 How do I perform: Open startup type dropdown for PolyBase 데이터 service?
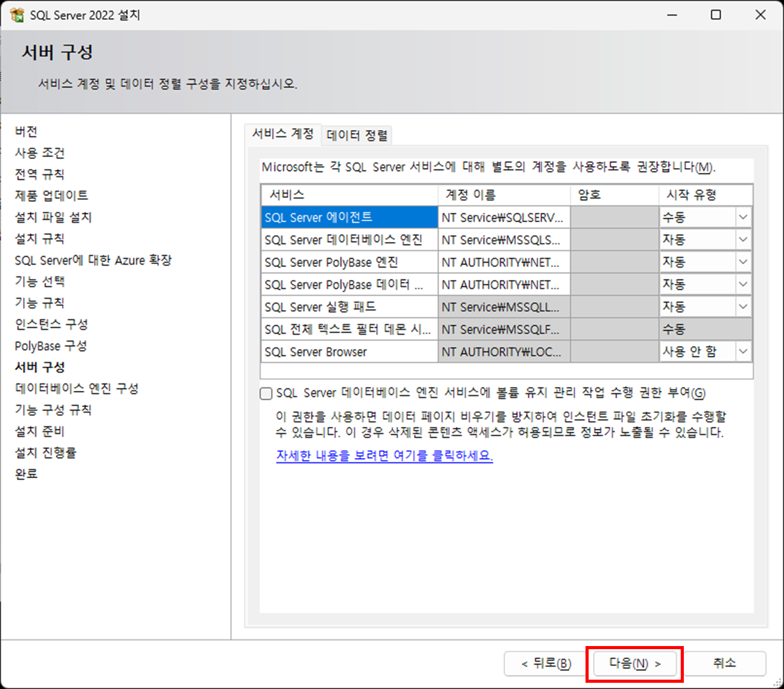pos(743,284)
